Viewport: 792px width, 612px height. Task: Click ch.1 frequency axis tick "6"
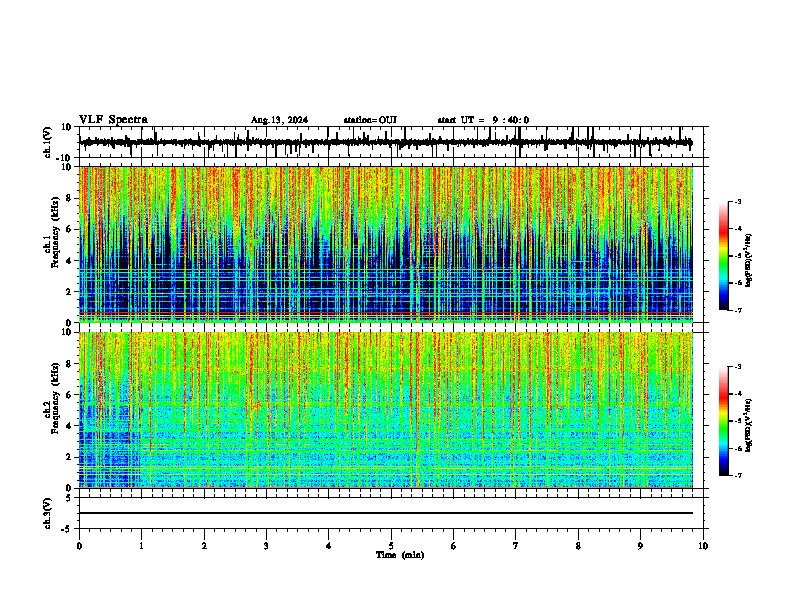[x=70, y=229]
